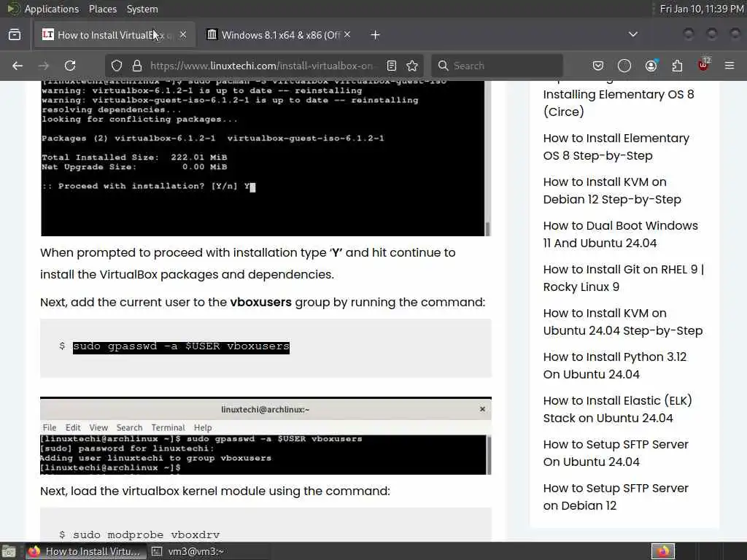Reload the current page

point(70,66)
